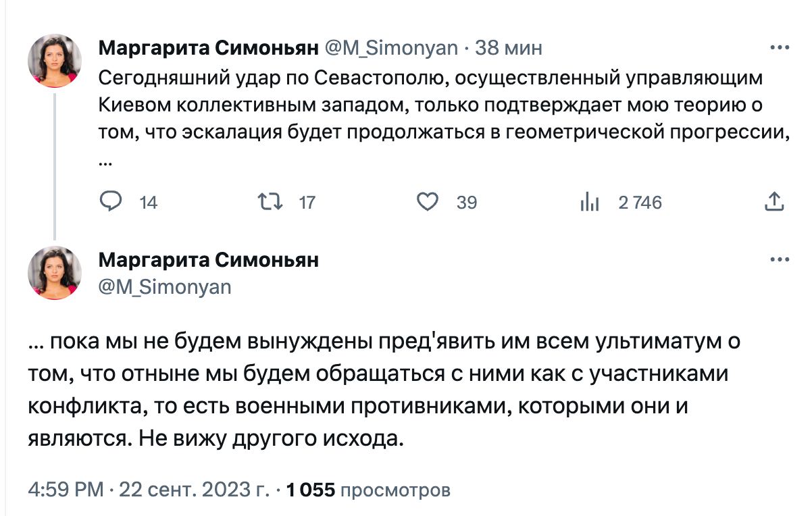Click the 1 055 просмотров view count
This screenshot has height=516, width=812.
pos(368,490)
